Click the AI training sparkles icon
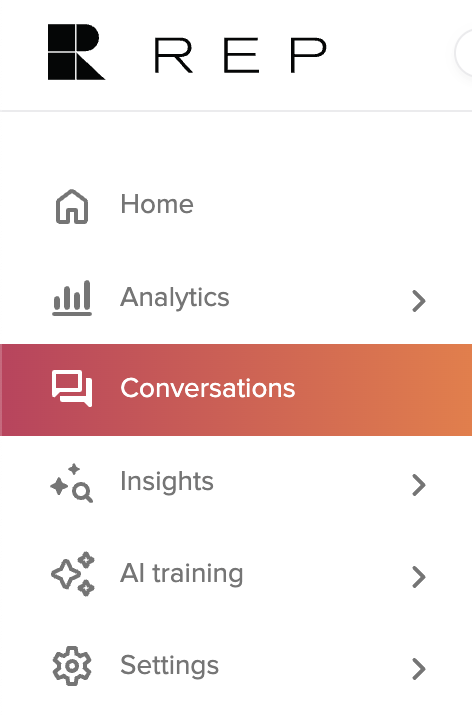Viewport: 472px width, 716px height. (x=73, y=574)
